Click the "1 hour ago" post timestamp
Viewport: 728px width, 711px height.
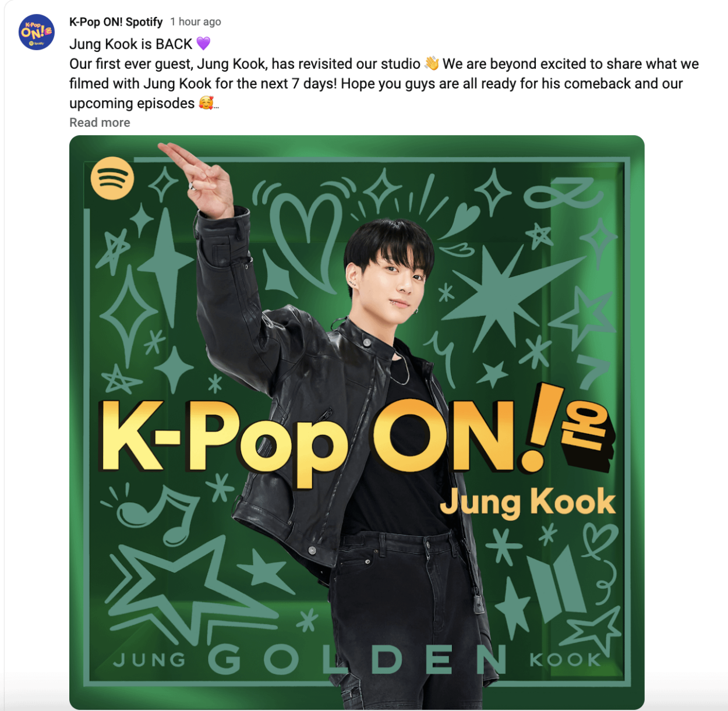pos(196,22)
